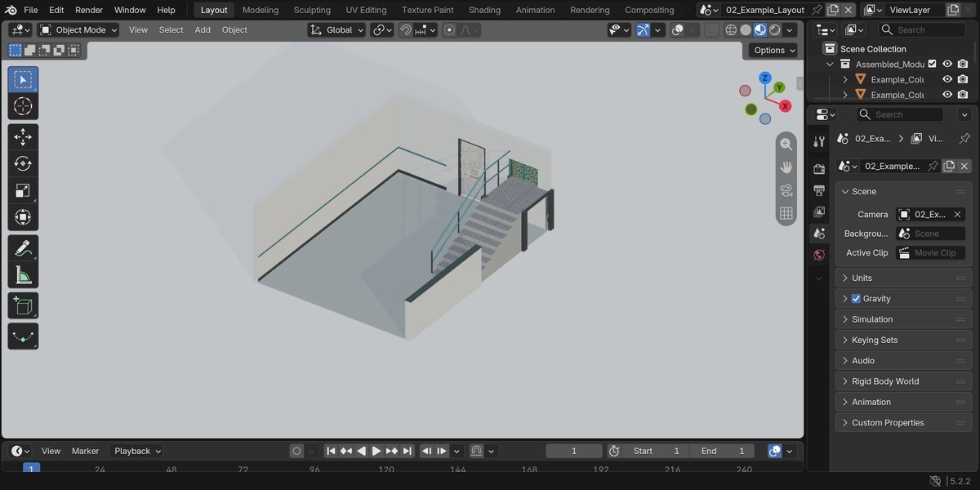
Task: Open the Output properties tab
Action: coord(819,190)
